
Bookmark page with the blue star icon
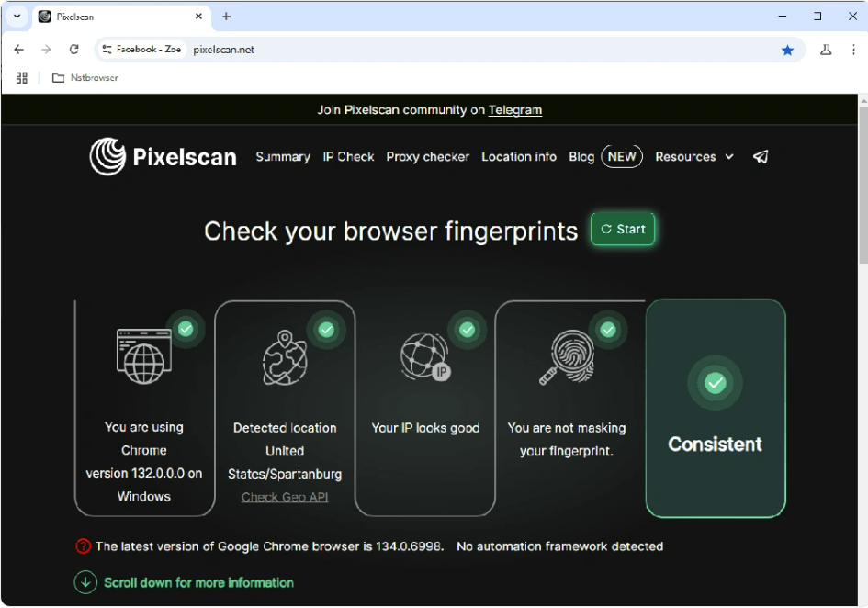(787, 50)
